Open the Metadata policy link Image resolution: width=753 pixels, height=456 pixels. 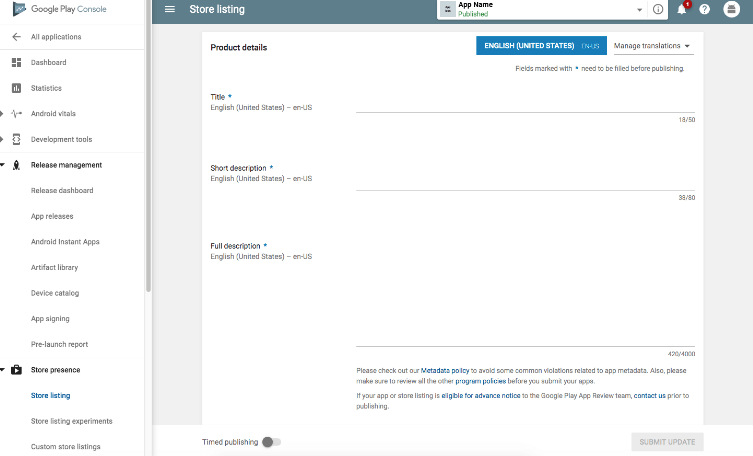click(x=445, y=371)
